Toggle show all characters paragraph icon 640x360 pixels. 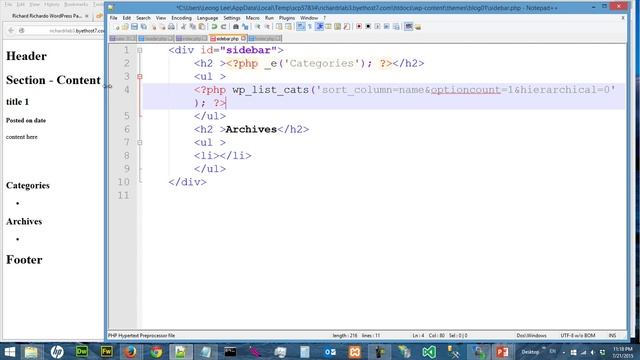[310, 27]
